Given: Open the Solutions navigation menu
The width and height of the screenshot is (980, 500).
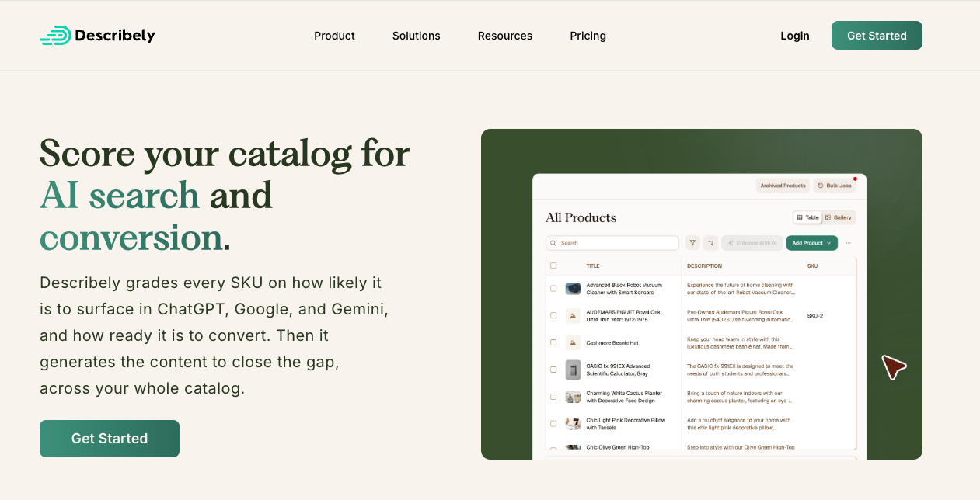Looking at the screenshot, I should (416, 36).
